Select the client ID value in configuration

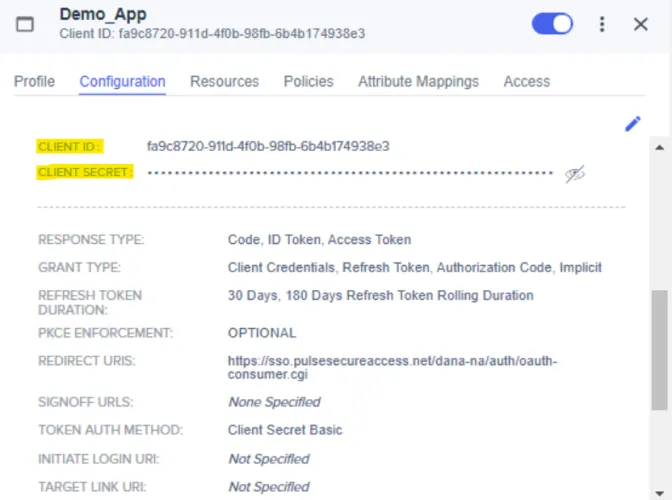(268, 147)
